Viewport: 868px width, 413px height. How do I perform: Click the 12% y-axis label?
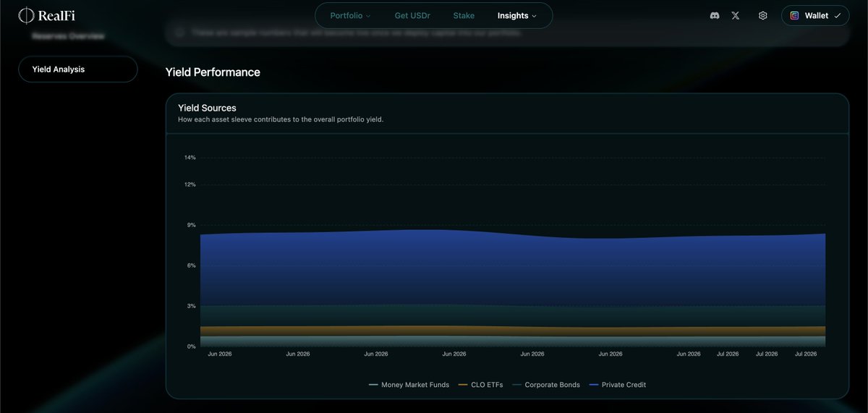[x=190, y=184]
